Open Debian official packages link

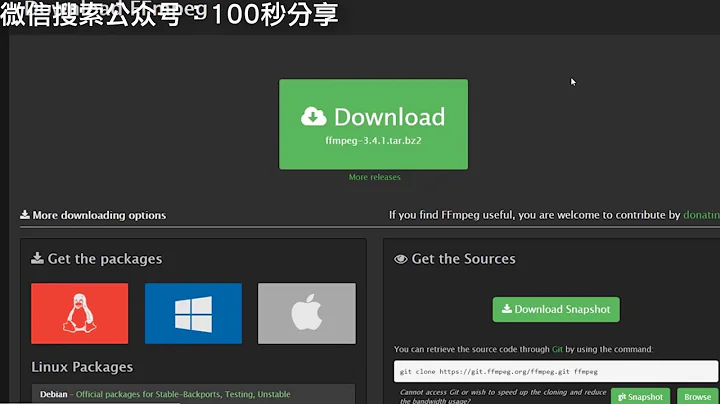pos(183,394)
